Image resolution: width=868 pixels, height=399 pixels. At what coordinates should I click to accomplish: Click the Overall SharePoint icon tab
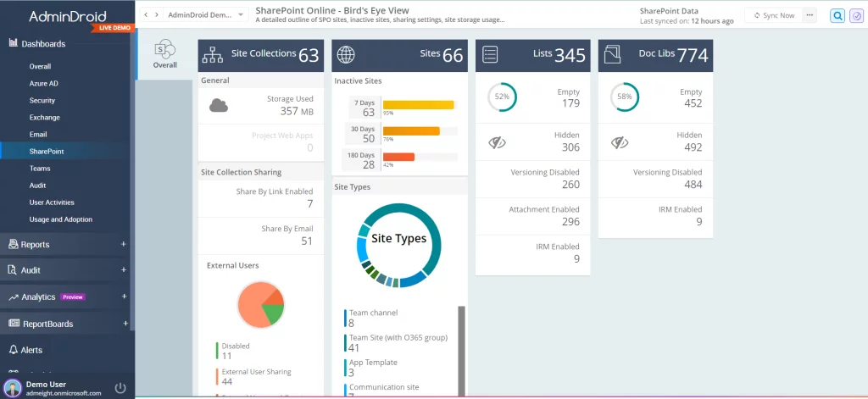165,53
